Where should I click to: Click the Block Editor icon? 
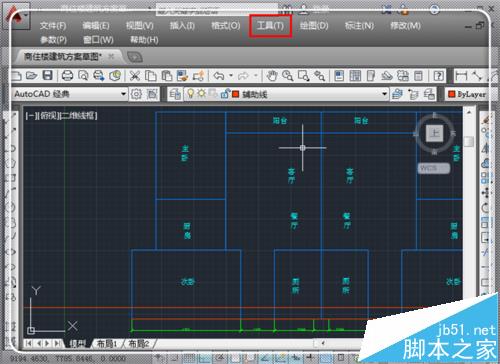point(198,76)
